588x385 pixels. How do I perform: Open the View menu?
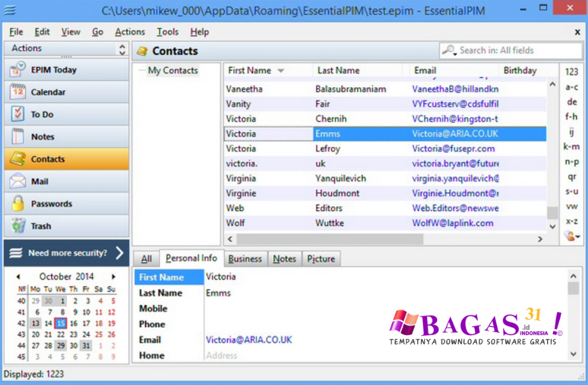(71, 32)
